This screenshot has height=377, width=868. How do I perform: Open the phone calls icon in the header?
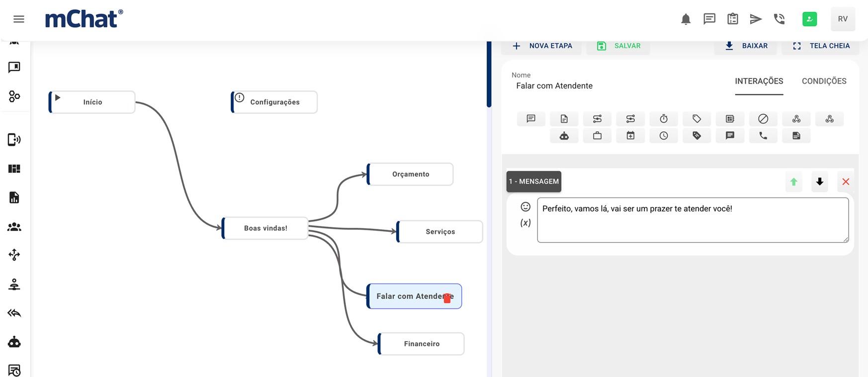coord(779,19)
